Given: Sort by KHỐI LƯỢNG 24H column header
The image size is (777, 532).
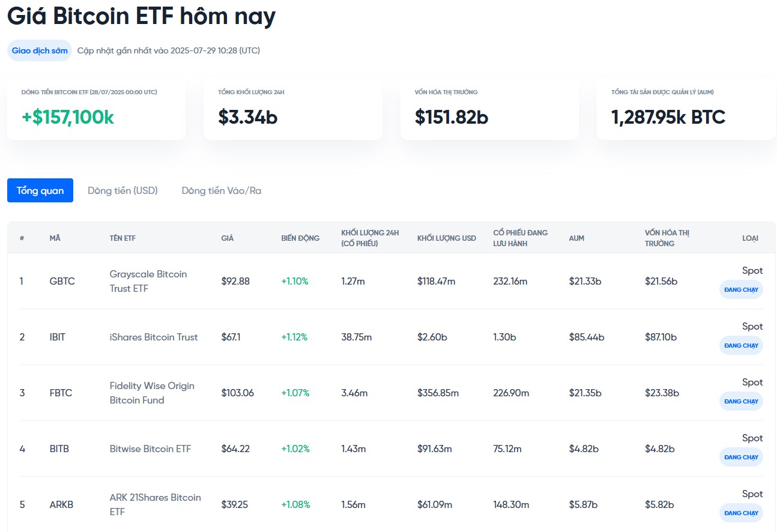Looking at the screenshot, I should click(x=370, y=238).
